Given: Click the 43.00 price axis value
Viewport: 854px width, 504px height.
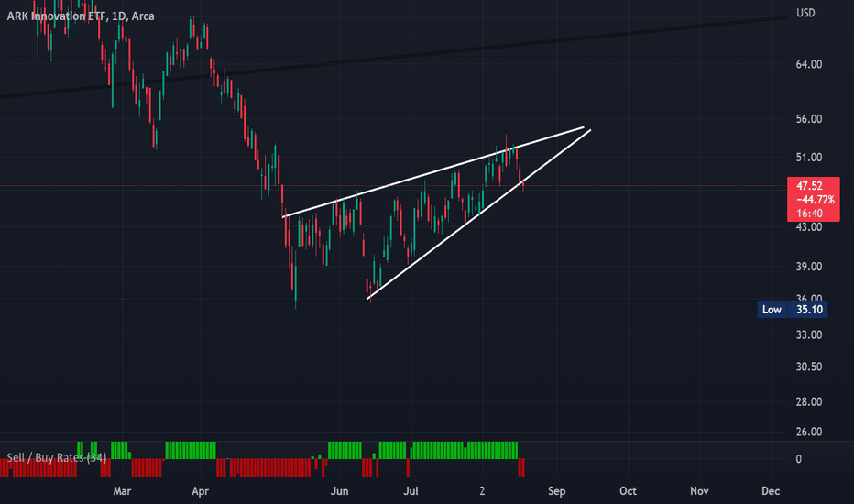Looking at the screenshot, I should coord(809,227).
